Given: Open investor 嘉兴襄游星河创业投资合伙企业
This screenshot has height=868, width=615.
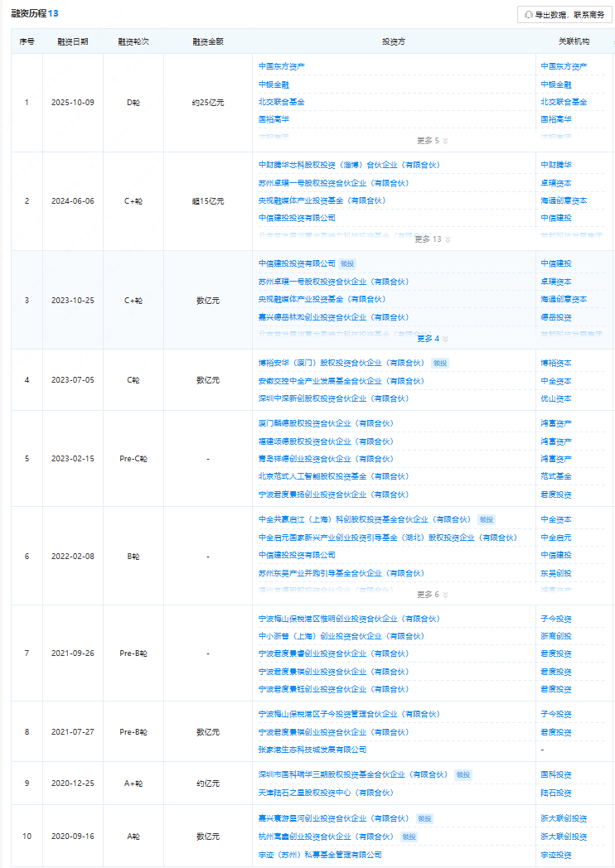Looking at the screenshot, I should tap(333, 818).
